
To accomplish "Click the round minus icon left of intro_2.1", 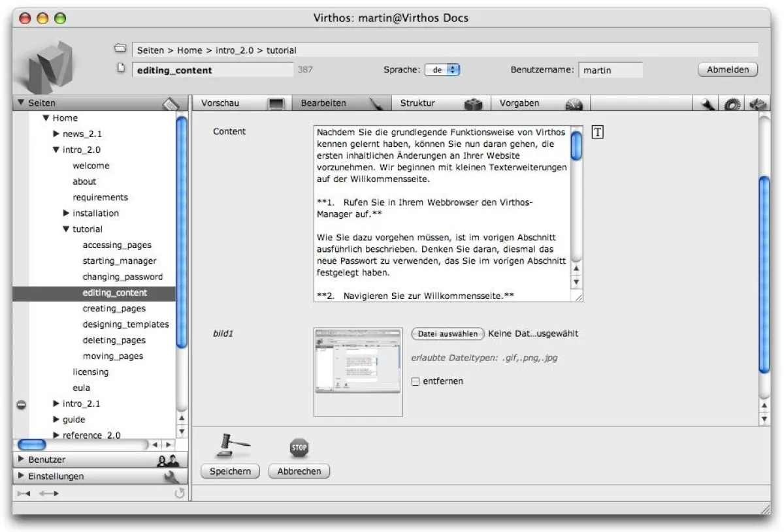I will tap(21, 404).
